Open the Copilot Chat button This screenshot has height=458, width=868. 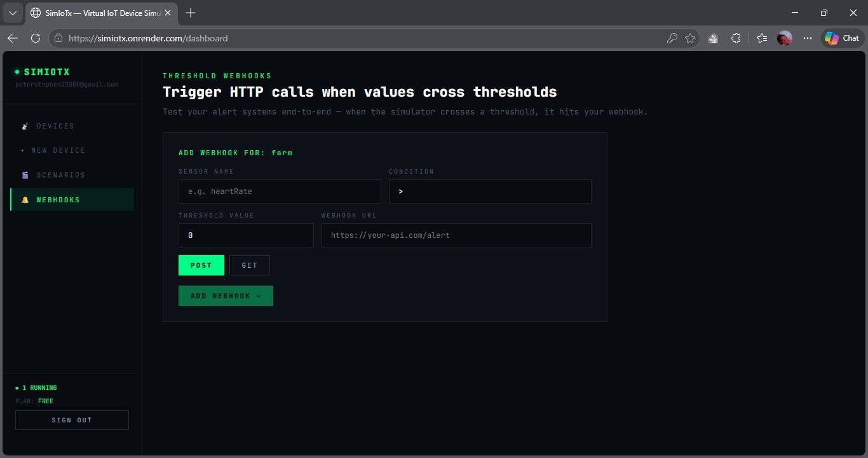coord(842,38)
